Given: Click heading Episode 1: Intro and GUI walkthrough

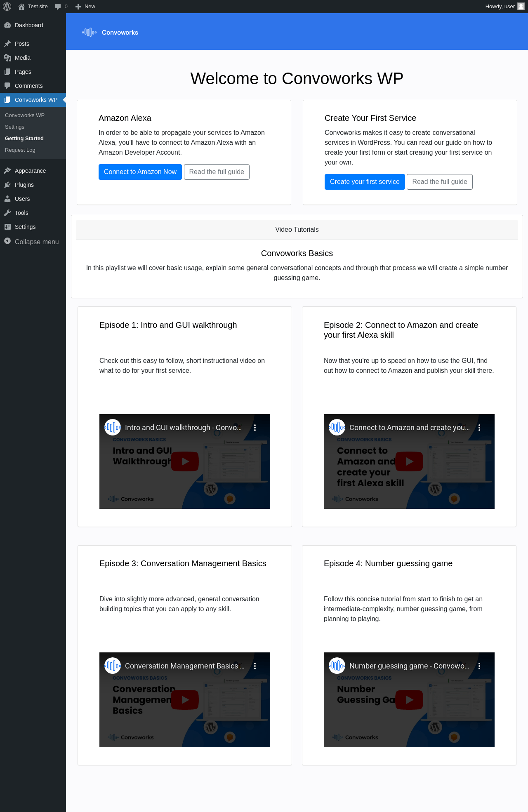Looking at the screenshot, I should tap(168, 325).
